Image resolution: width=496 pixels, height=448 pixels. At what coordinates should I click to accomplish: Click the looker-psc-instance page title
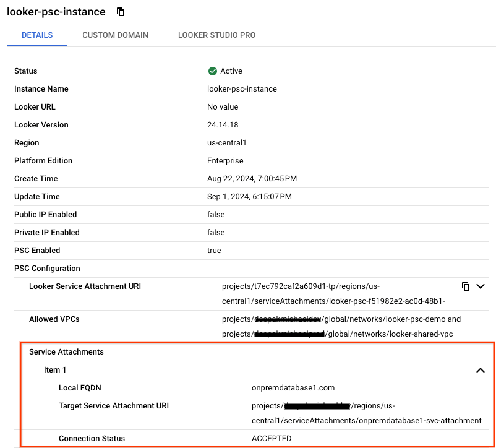(56, 12)
